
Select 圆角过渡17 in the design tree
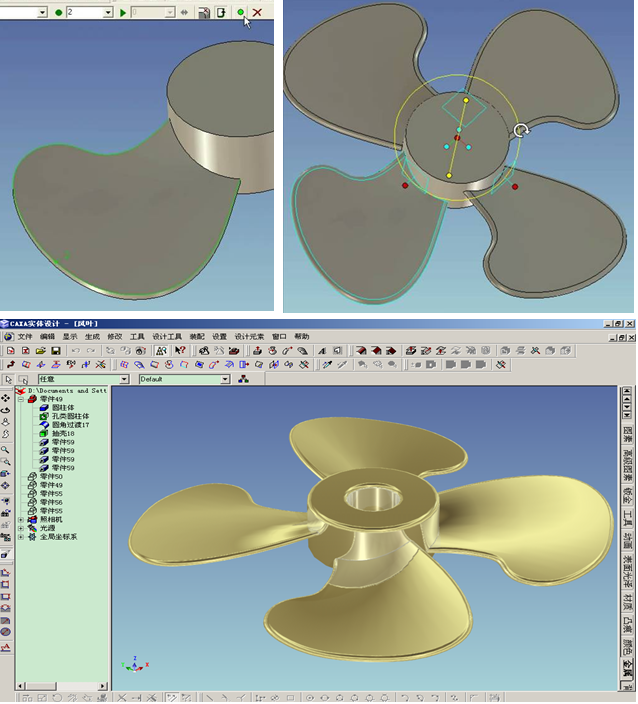click(70, 425)
